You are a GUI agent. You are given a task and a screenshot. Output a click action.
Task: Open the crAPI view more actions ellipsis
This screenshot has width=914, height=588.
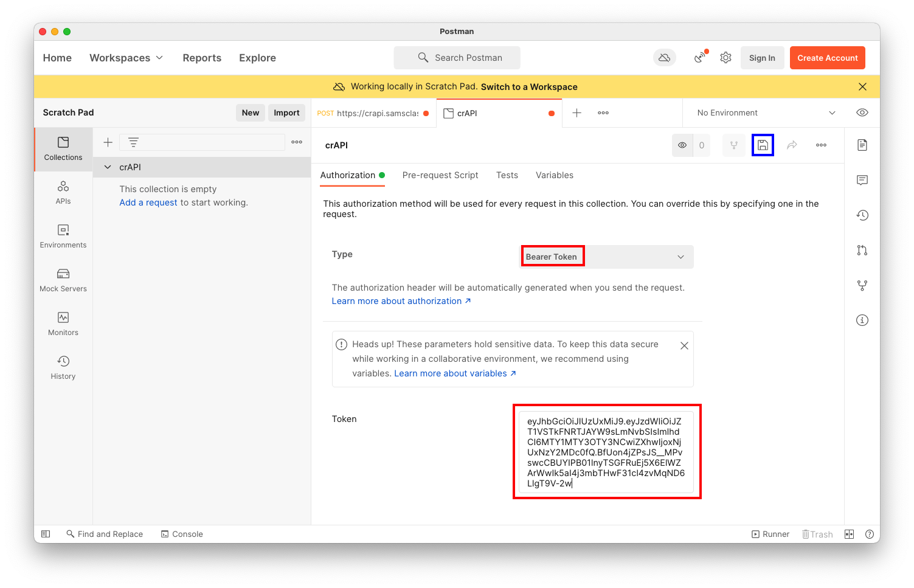821,145
